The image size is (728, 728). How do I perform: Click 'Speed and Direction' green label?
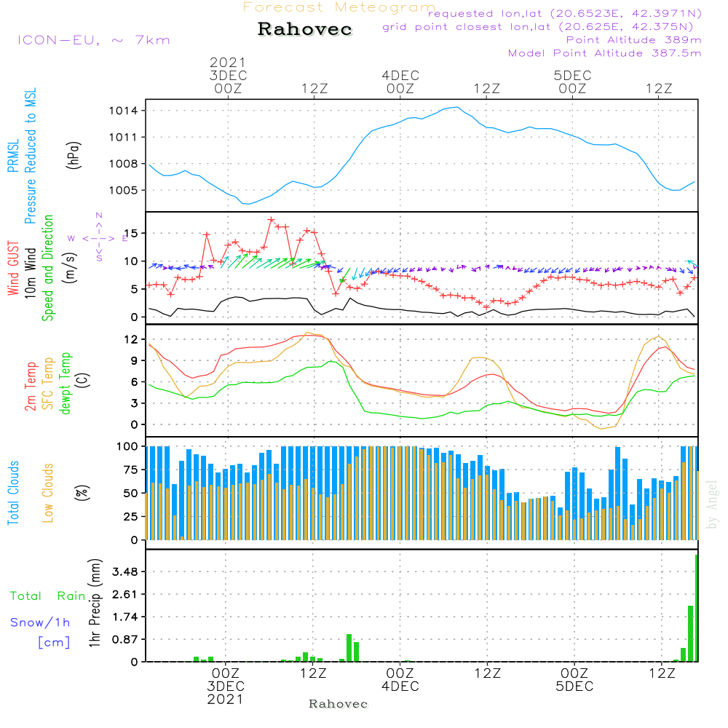click(x=47, y=268)
